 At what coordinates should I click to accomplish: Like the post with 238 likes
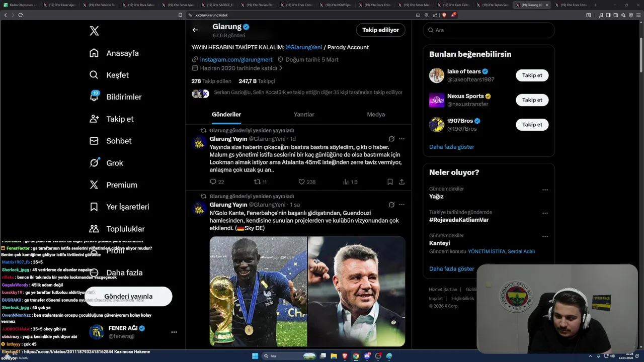click(307, 182)
